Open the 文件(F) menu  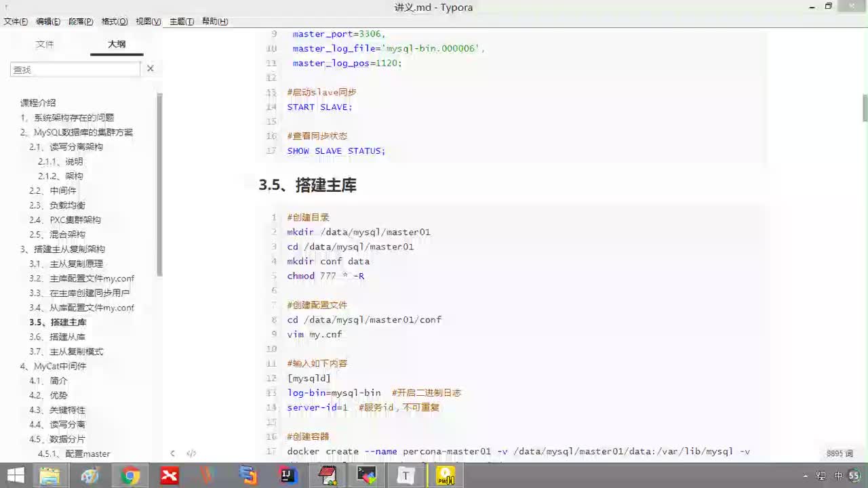click(16, 21)
